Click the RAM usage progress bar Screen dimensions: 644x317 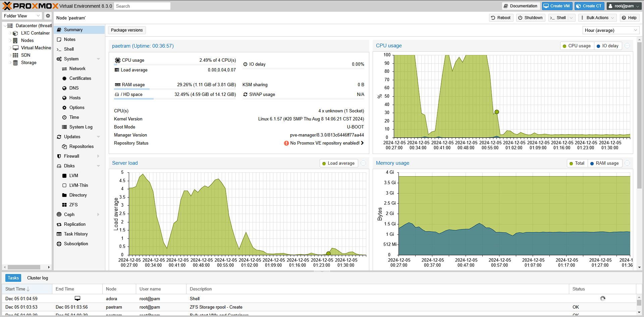coord(175,89)
